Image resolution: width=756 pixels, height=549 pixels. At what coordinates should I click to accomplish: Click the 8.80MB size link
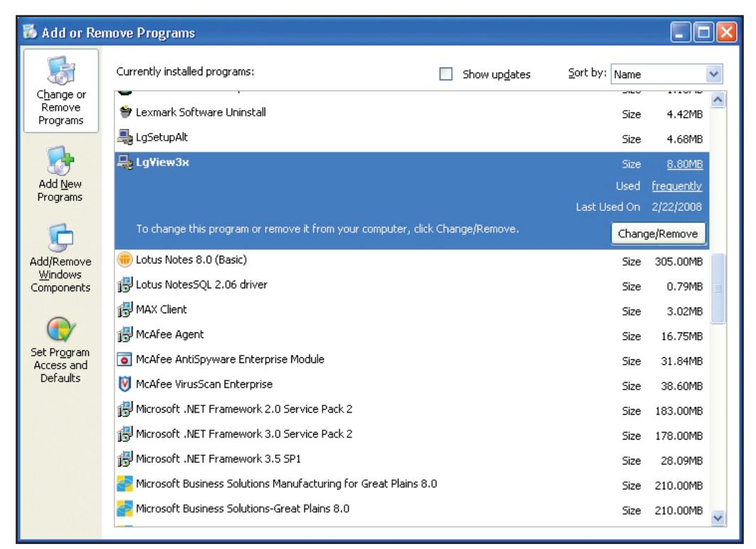tap(685, 164)
